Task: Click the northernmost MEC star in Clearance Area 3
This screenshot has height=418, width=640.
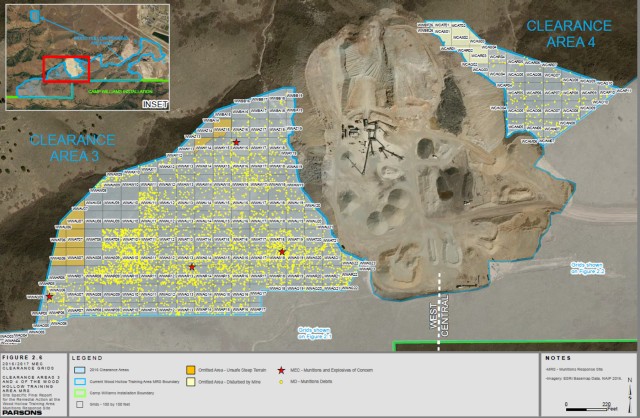Action: pos(236,142)
